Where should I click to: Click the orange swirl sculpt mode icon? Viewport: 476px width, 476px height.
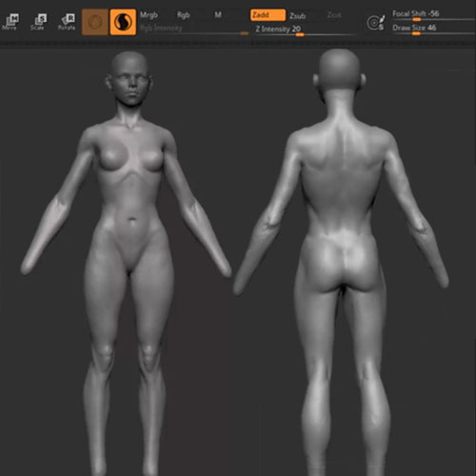pos(123,22)
